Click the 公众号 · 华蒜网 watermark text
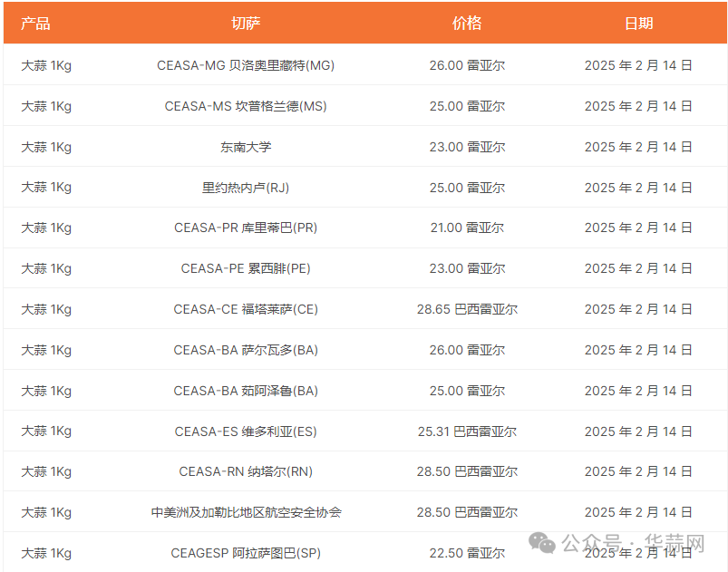The image size is (728, 572). click(x=633, y=543)
